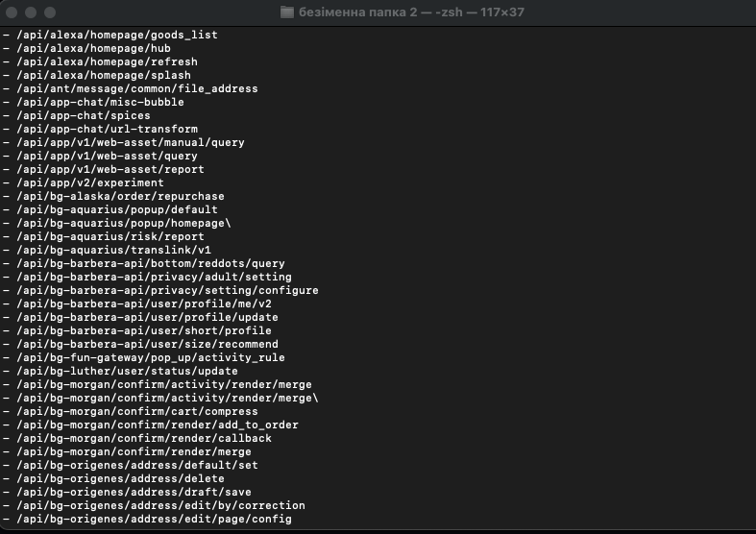
Task: Click the terminal window title text
Action: 411,12
